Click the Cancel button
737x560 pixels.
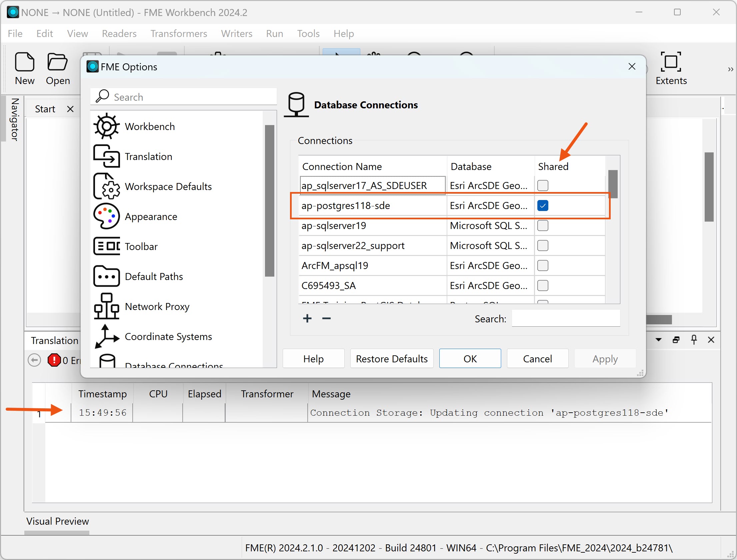click(x=537, y=359)
